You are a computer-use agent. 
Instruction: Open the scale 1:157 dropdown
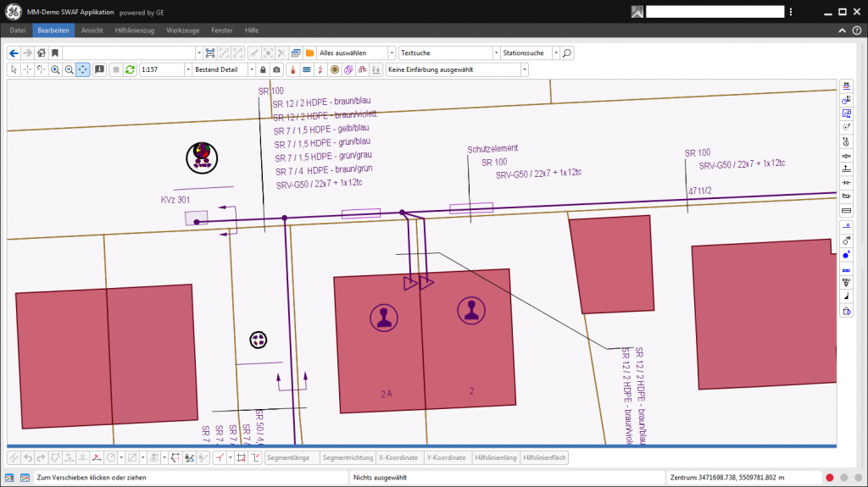click(187, 69)
